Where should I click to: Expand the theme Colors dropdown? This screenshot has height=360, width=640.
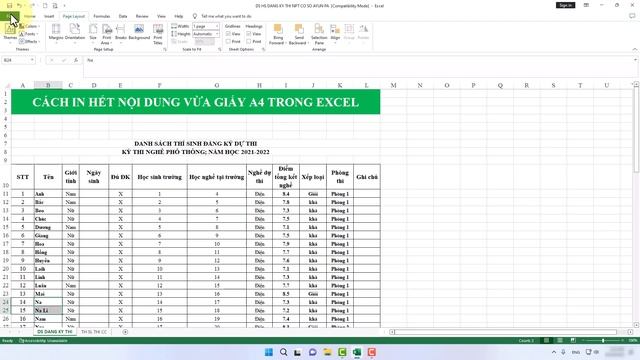[29, 26]
